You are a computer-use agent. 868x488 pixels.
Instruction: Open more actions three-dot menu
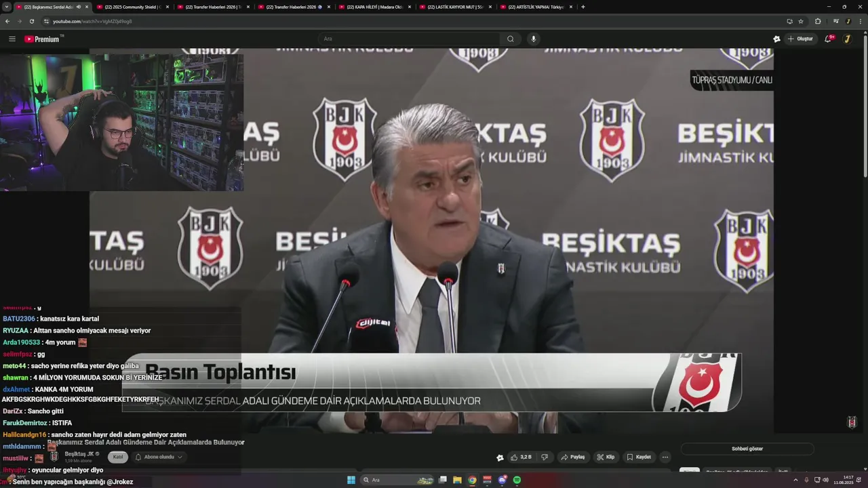665,457
